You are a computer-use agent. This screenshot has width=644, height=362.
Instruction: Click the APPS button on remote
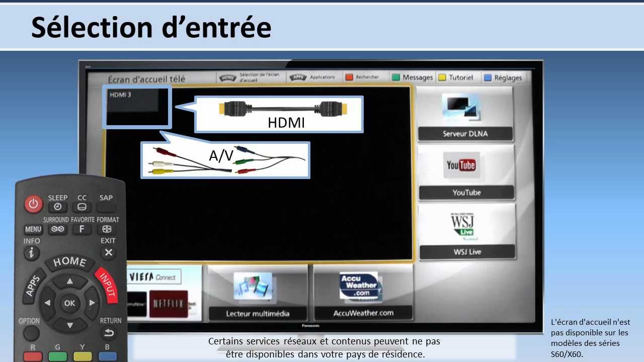point(33,286)
